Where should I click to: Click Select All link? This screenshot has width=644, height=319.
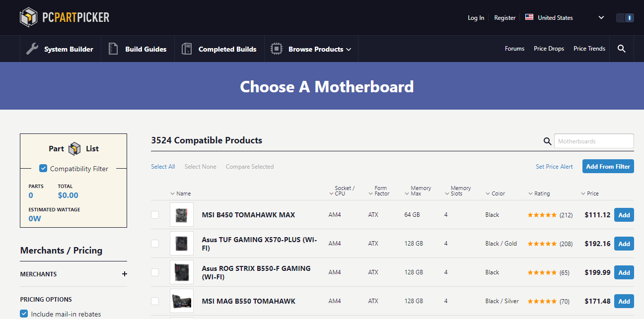coord(163,167)
